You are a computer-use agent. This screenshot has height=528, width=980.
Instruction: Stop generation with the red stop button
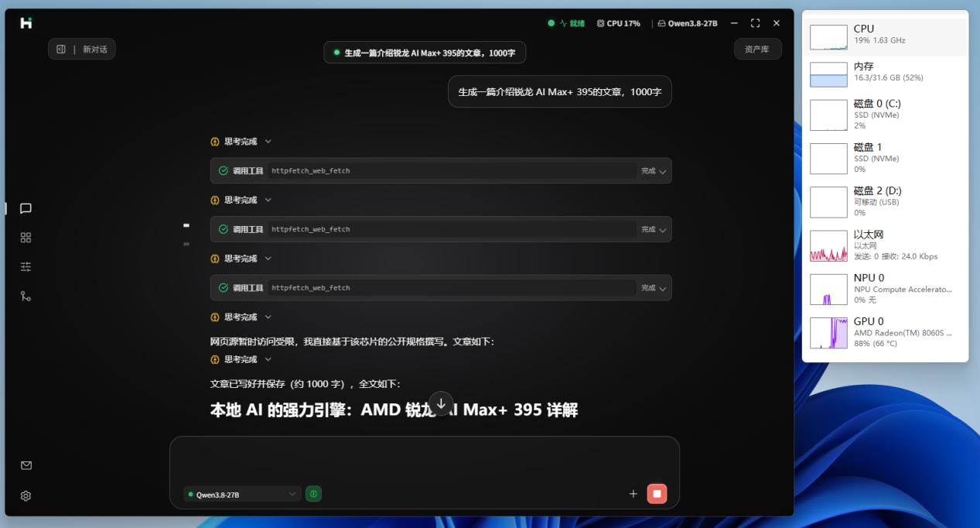pos(657,494)
